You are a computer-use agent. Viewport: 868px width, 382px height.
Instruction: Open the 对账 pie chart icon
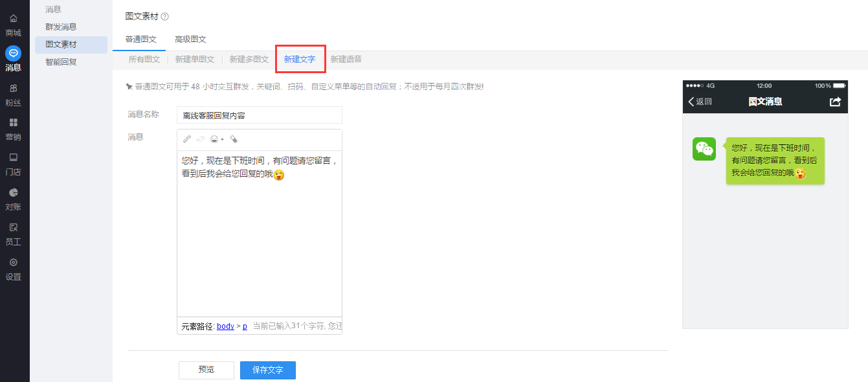coord(14,193)
